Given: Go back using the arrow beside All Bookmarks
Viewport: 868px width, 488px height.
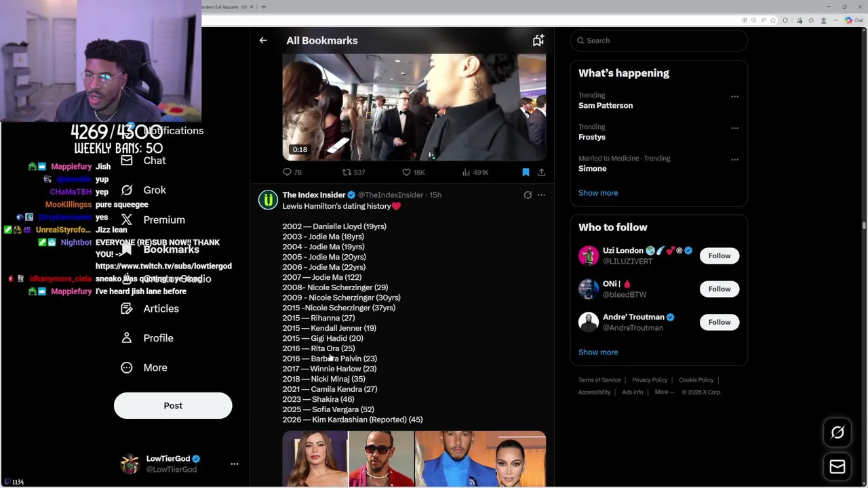Looking at the screenshot, I should [263, 41].
